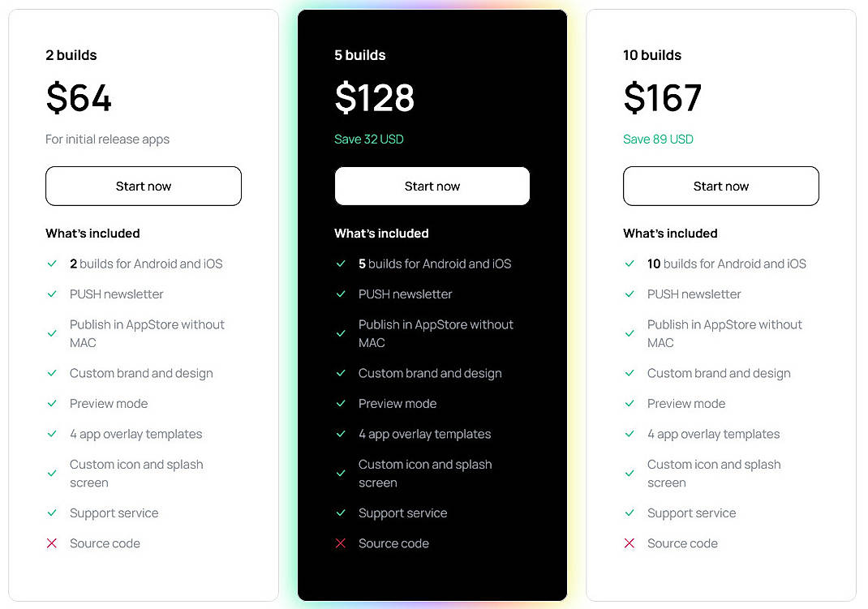The width and height of the screenshot is (868, 609).
Task: Click the Save 32 USD label
Action: (369, 139)
